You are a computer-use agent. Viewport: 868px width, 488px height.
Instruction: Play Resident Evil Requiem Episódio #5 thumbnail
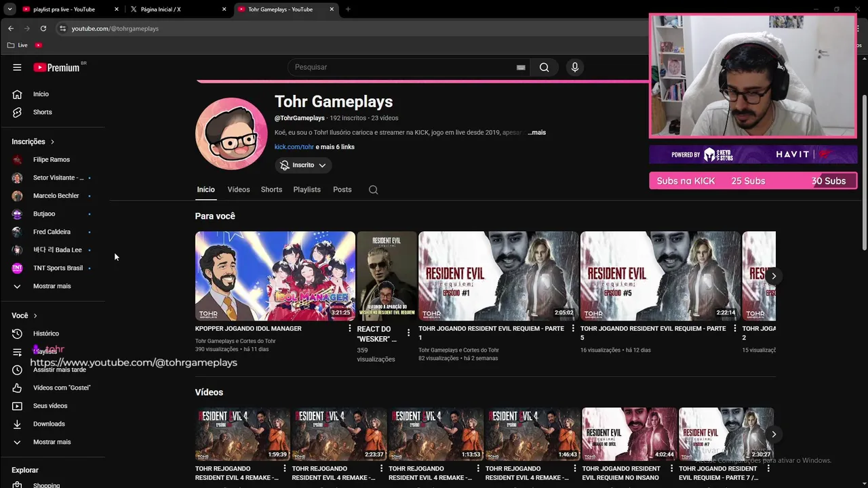(x=660, y=276)
